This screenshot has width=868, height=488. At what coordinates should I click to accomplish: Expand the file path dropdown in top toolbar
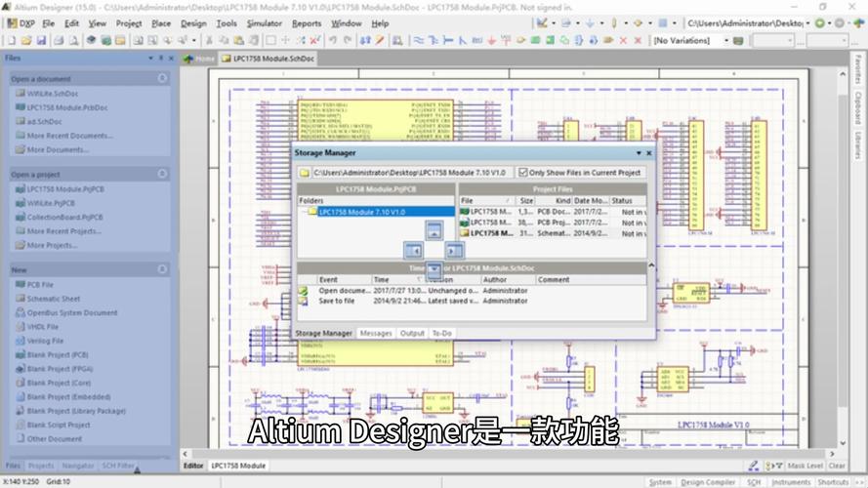click(807, 23)
